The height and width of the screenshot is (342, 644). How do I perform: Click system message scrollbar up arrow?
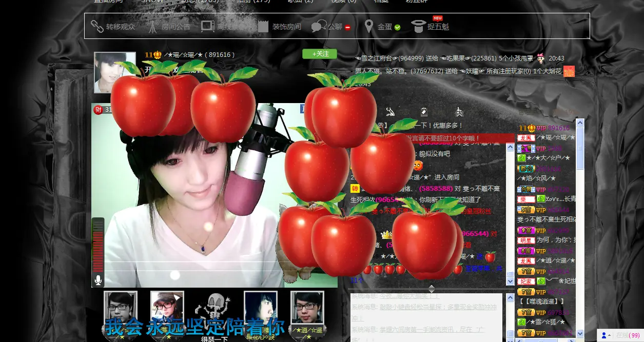pos(510,297)
